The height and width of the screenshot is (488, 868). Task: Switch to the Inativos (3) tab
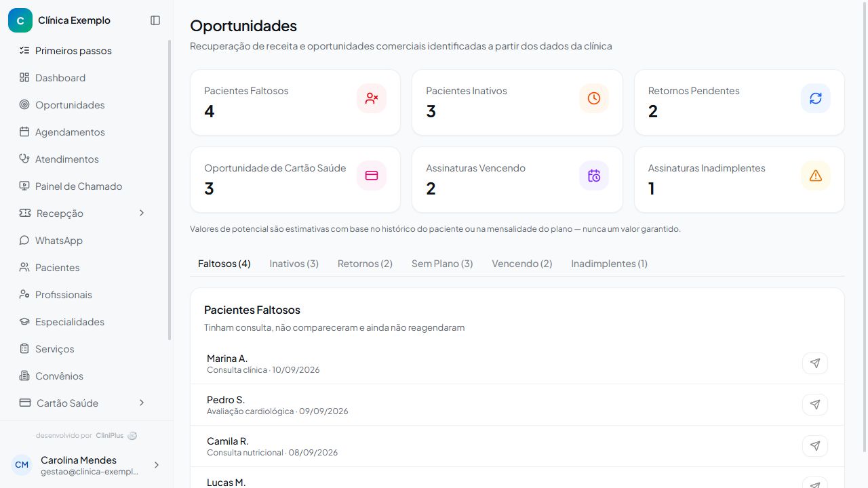click(x=294, y=264)
